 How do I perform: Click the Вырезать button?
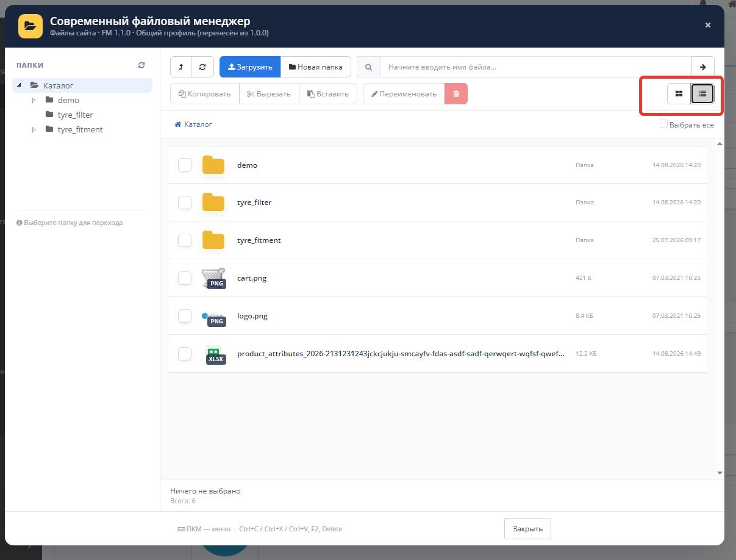(269, 94)
